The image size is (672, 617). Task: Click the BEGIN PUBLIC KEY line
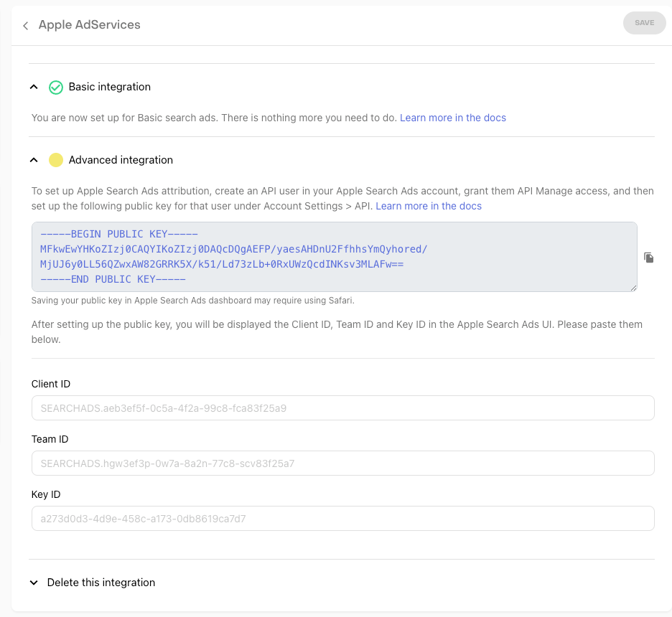point(119,234)
